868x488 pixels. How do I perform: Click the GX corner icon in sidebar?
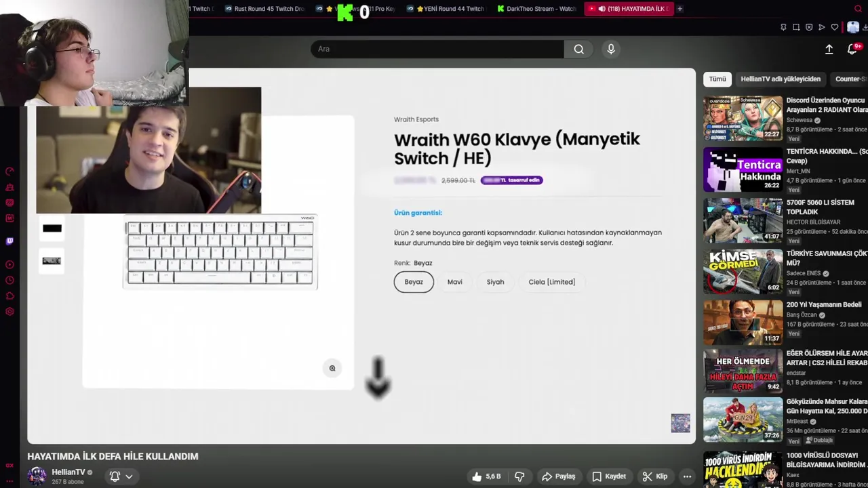coord(9,466)
